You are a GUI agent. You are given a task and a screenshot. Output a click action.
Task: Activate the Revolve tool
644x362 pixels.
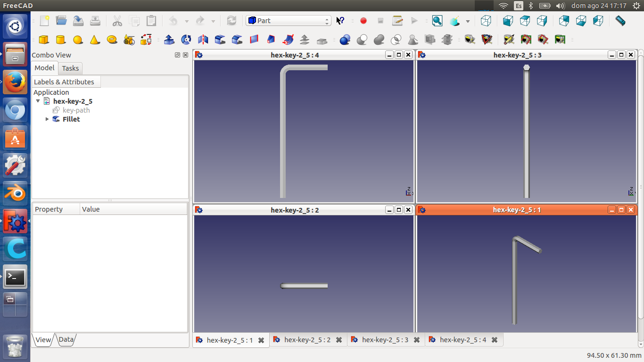pos(186,40)
